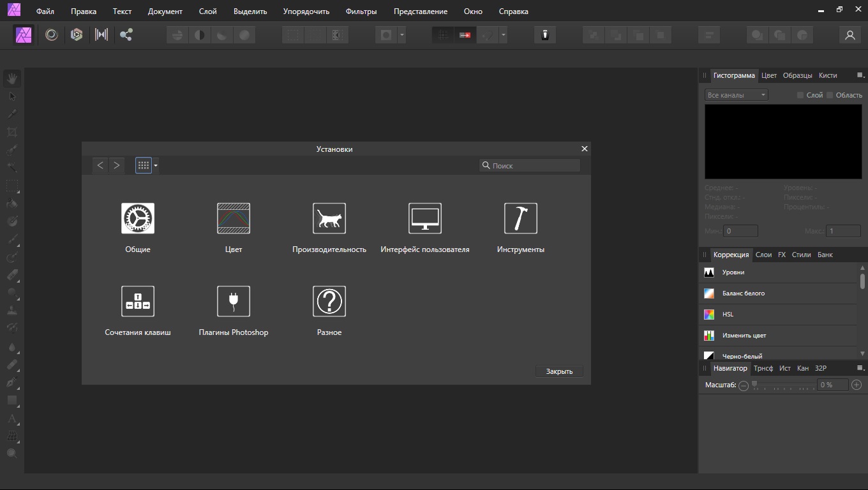This screenshot has height=490, width=868.
Task: Open the Общие (General) settings icon
Action: [x=138, y=218]
